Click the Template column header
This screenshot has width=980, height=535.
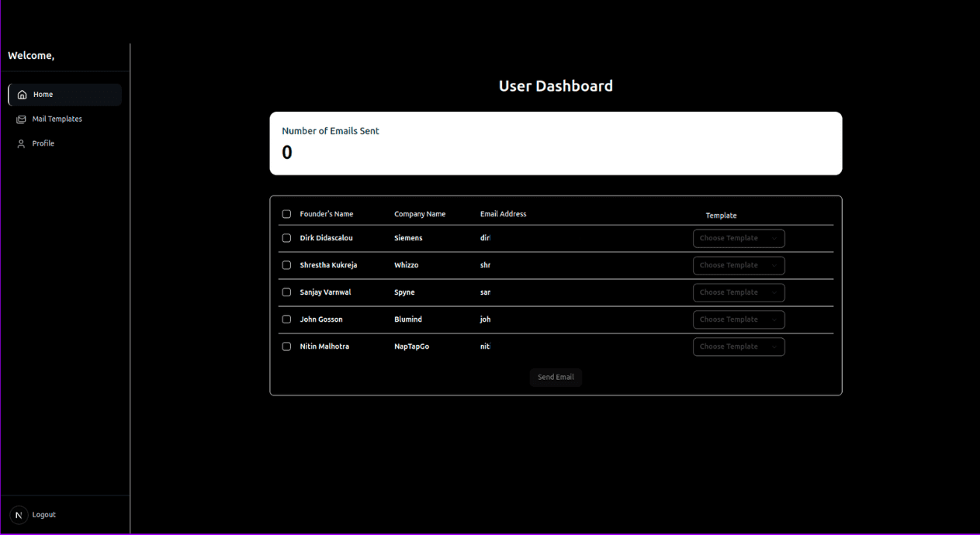(x=721, y=216)
